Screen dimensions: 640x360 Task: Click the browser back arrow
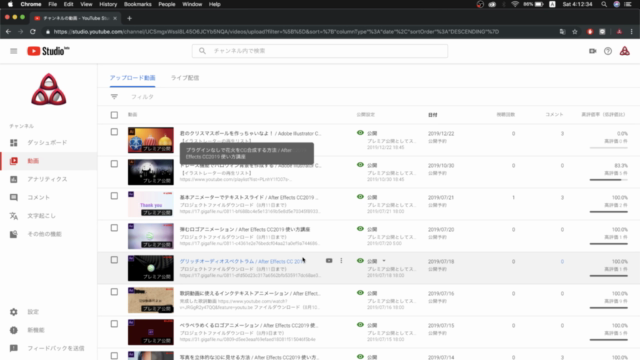coord(8,31)
